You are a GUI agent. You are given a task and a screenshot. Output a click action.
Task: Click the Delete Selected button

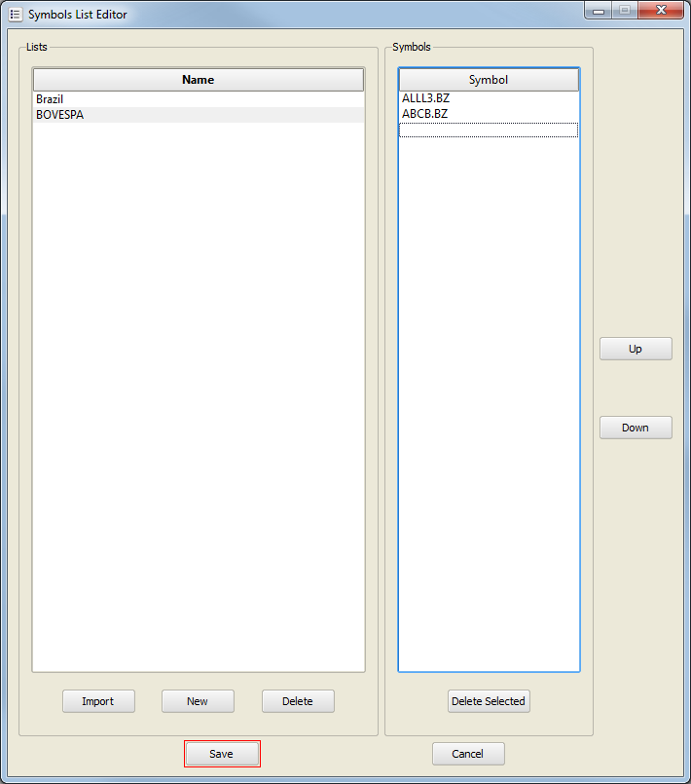[489, 701]
